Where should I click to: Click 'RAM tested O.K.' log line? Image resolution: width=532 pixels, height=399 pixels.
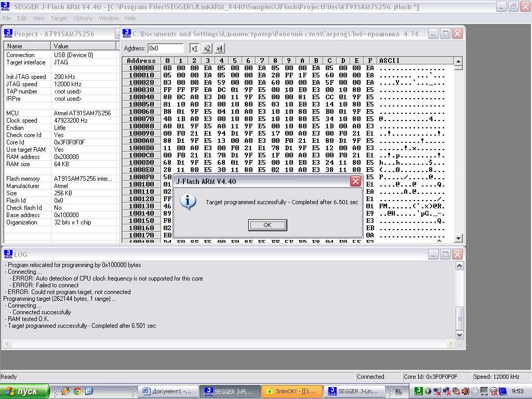click(x=29, y=319)
